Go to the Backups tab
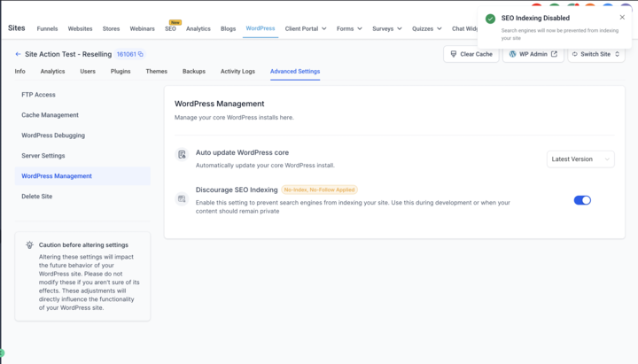638x364 pixels. click(194, 72)
